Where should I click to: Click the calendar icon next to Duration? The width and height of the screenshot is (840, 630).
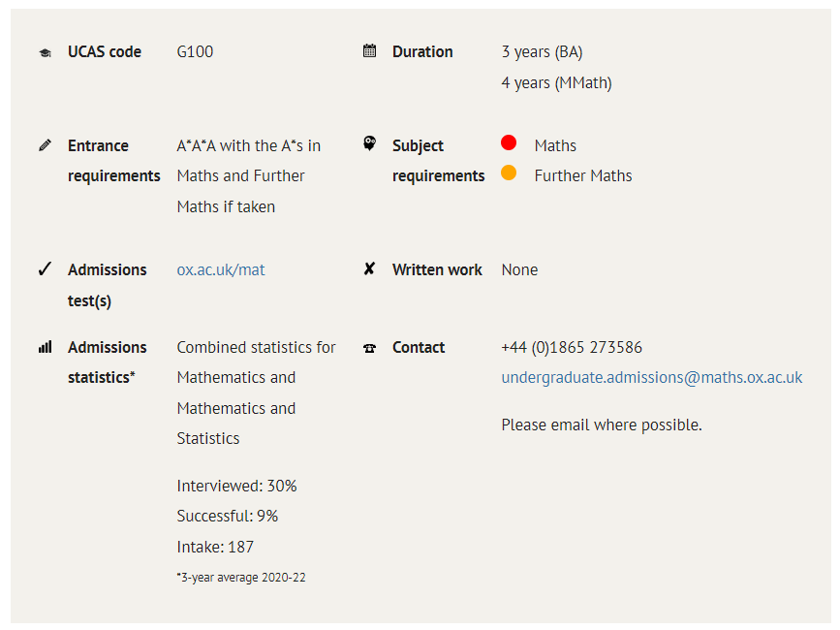[370, 51]
